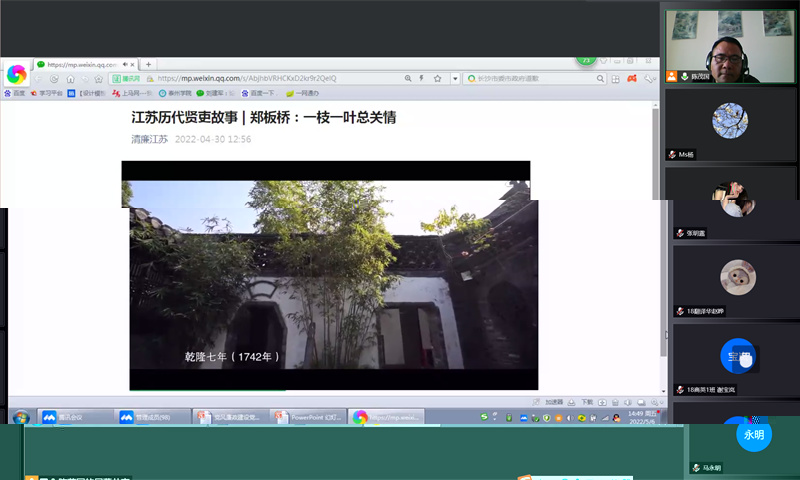Reload the page with the refresh icon
The image size is (800, 480).
(54, 79)
